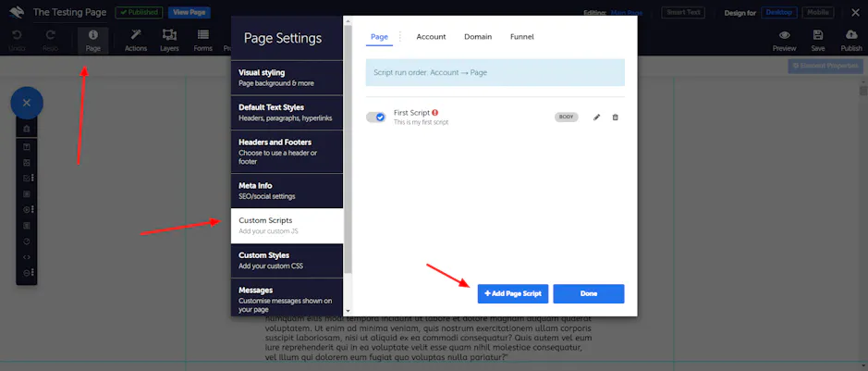
Task: Close the editor with top-right X
Action: pyautogui.click(x=855, y=12)
